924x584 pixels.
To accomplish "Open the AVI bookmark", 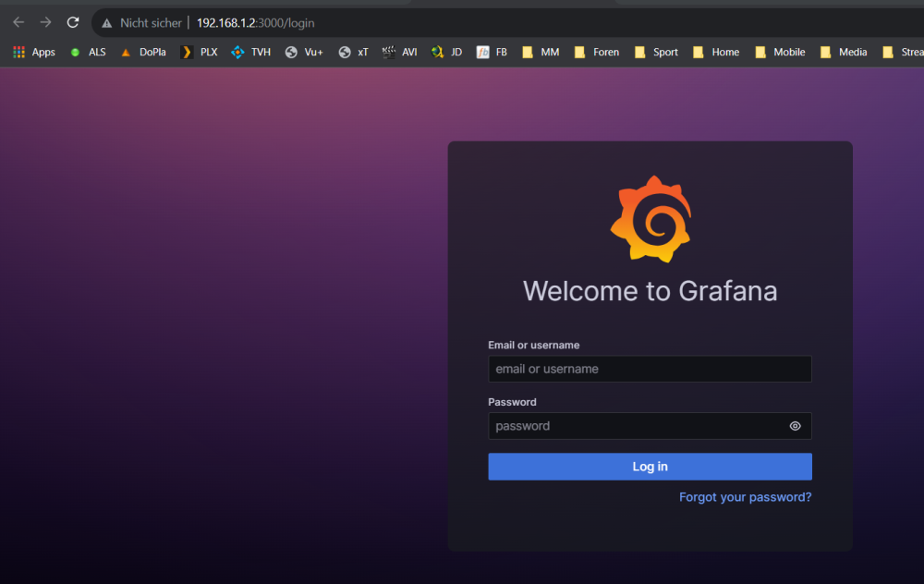I will (x=399, y=52).
